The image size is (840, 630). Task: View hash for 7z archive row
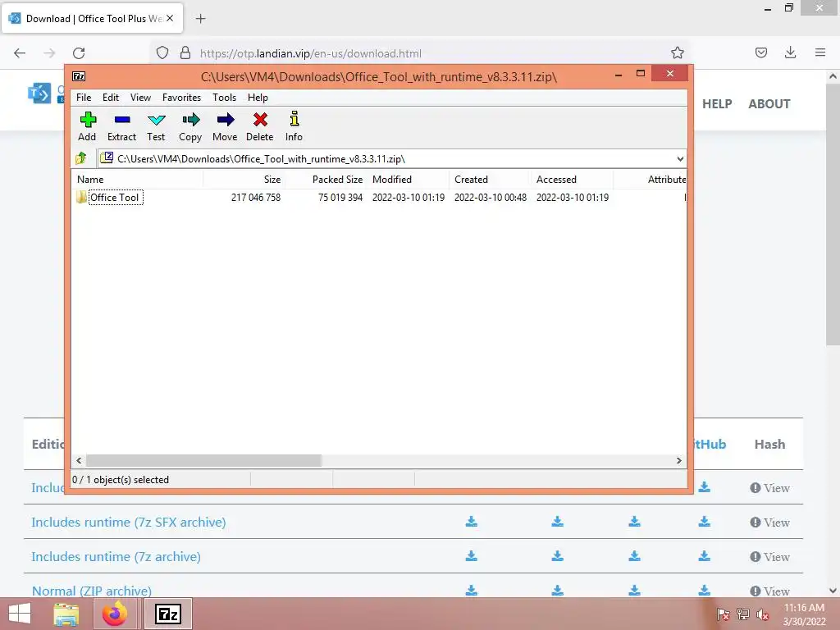coord(769,557)
